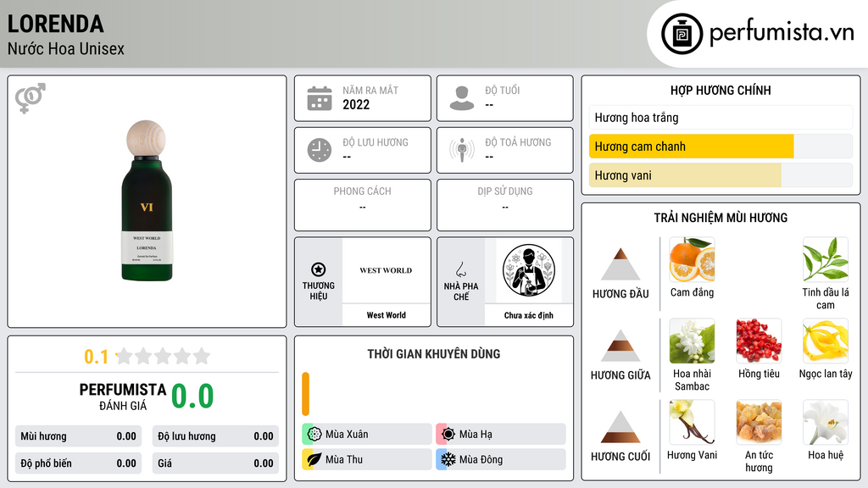The width and height of the screenshot is (868, 488).
Task: Click the Độ phổ biến score row
Action: 78,463
